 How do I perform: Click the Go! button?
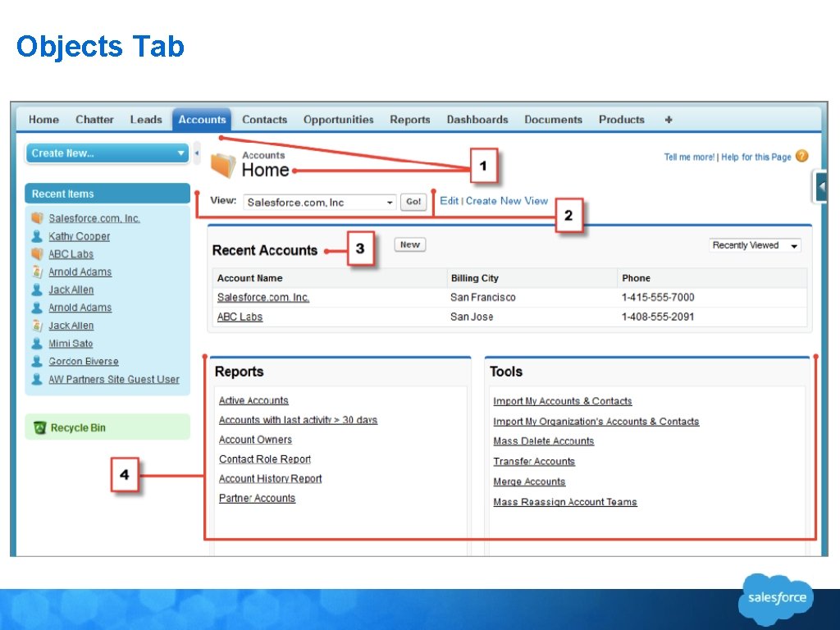(413, 202)
